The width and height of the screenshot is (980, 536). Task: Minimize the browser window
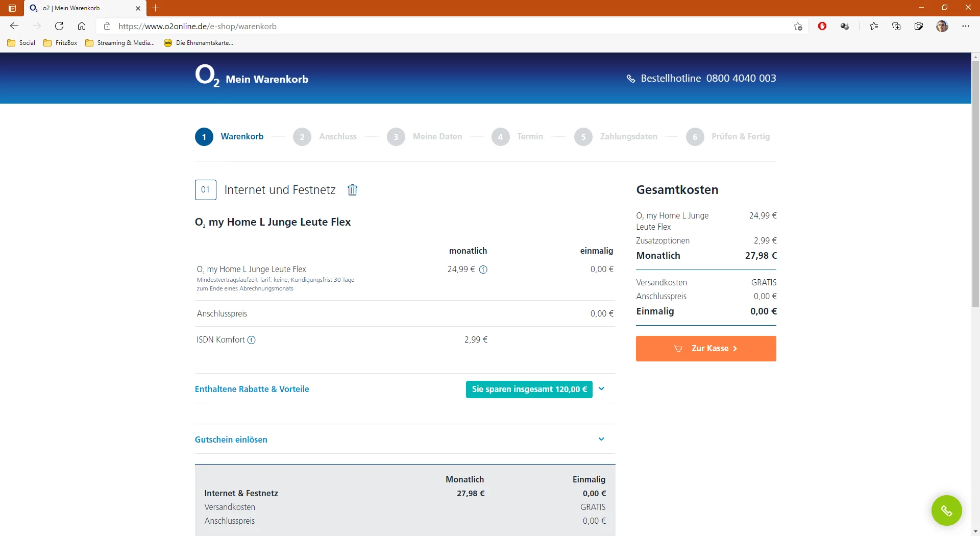[921, 8]
